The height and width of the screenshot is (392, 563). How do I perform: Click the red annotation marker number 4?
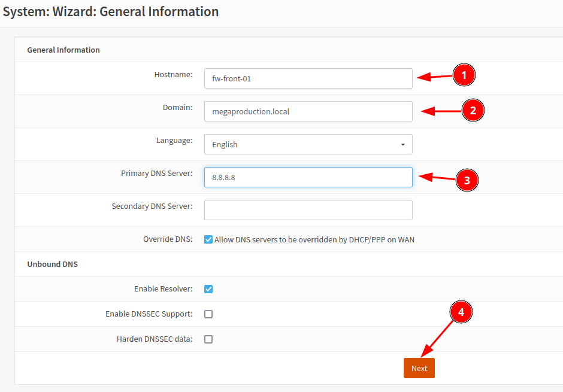coord(461,312)
